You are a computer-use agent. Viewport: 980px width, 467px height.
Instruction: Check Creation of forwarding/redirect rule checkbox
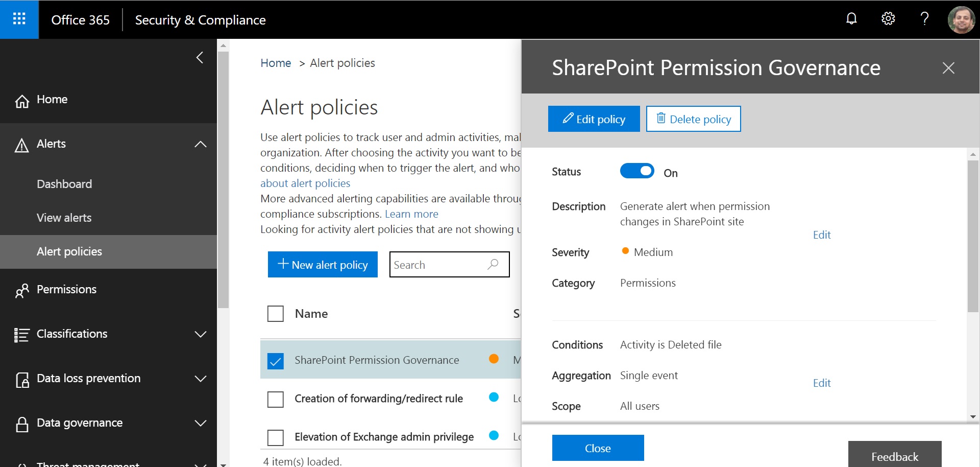276,399
